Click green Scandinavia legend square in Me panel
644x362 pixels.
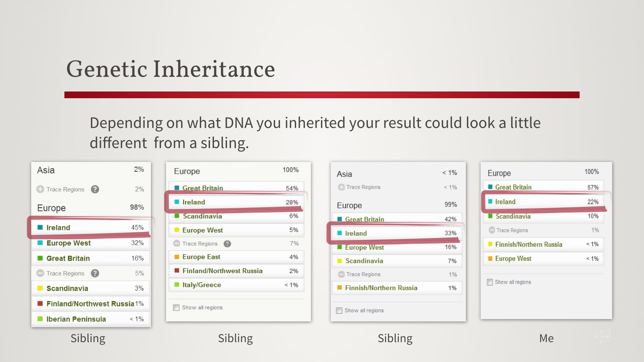coord(491,216)
